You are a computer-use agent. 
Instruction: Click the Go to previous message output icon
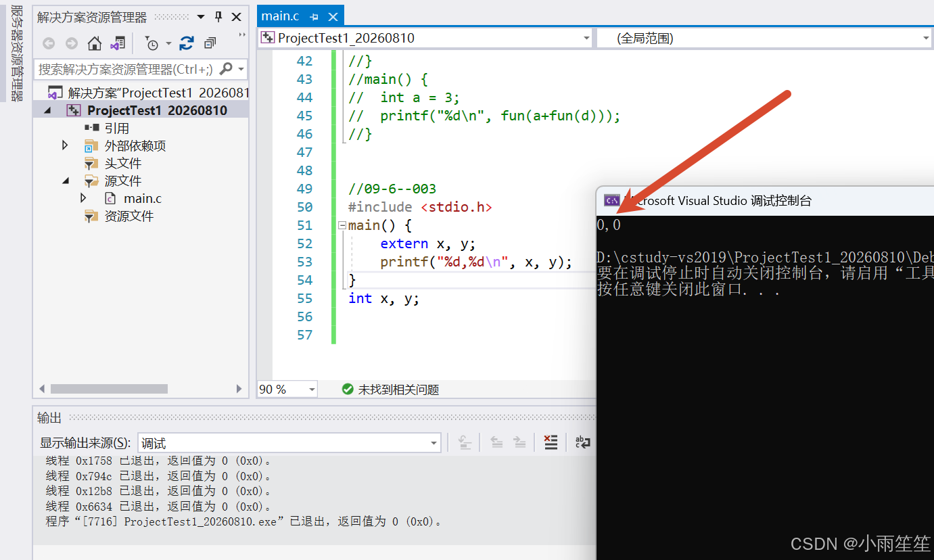[x=496, y=442]
